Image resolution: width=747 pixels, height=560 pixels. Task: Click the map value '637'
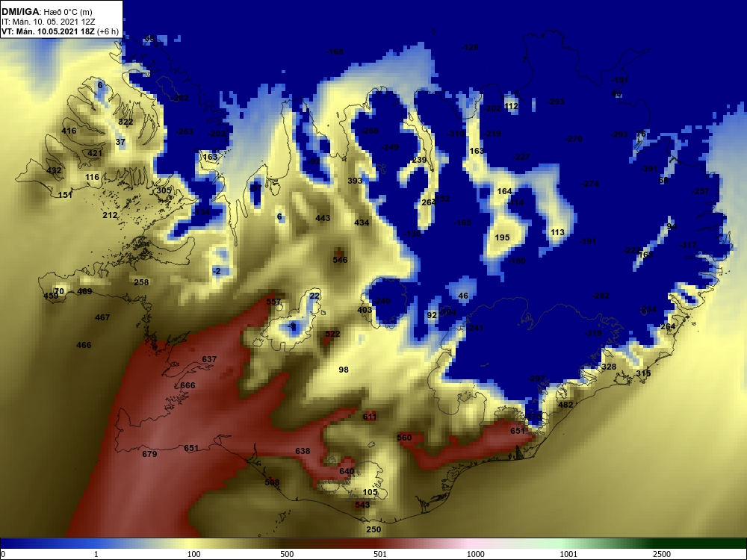[209, 360]
